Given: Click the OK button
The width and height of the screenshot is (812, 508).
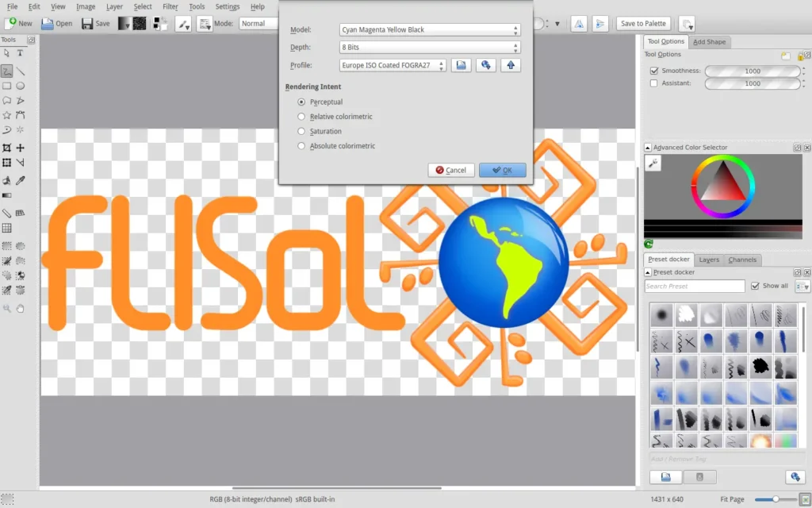Looking at the screenshot, I should coord(502,170).
